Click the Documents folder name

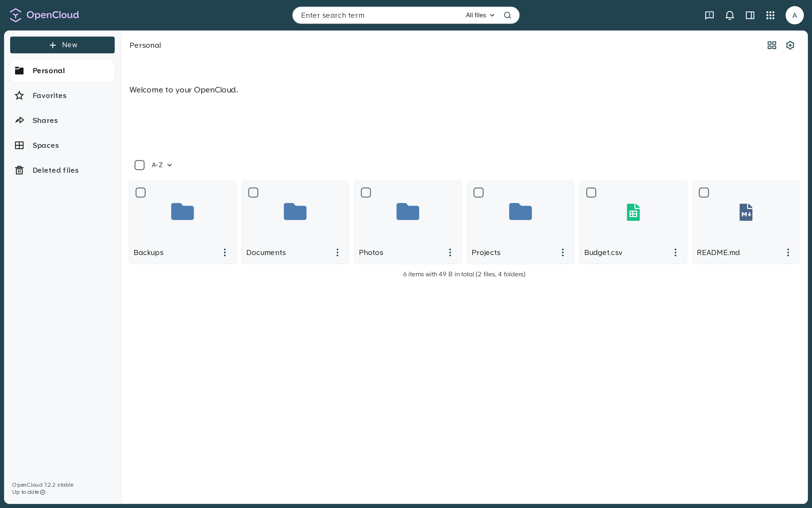(x=266, y=253)
